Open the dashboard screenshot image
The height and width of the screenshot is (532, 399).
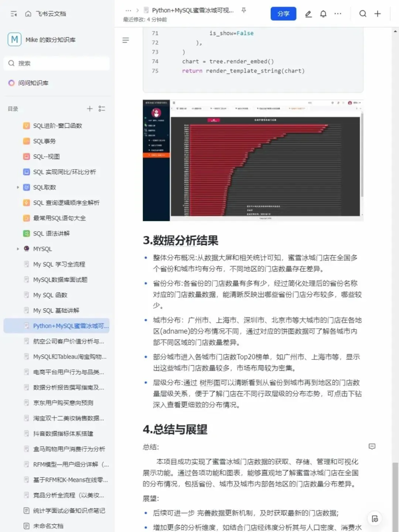point(253,160)
